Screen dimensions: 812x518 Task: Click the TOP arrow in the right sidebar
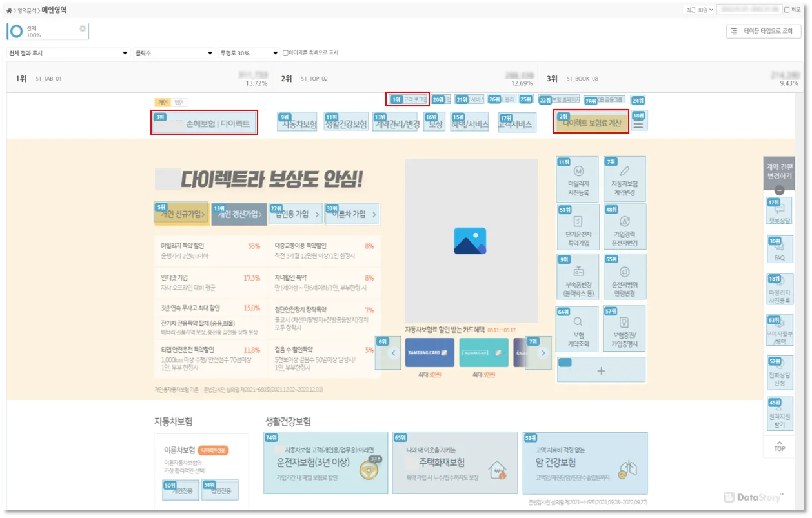pos(780,445)
